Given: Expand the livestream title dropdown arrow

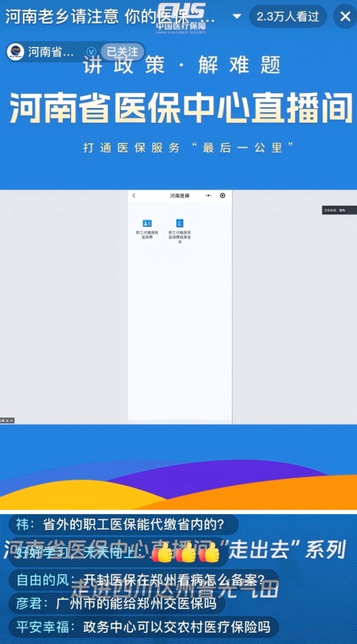Looking at the screenshot, I should (x=237, y=16).
